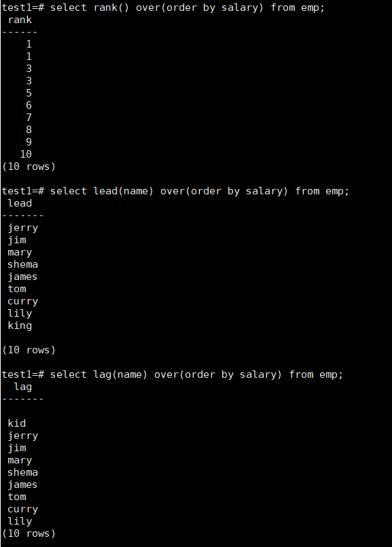Screen dimensions: 392x547
Task: Click the lead(name) query command line
Action: pos(175,191)
